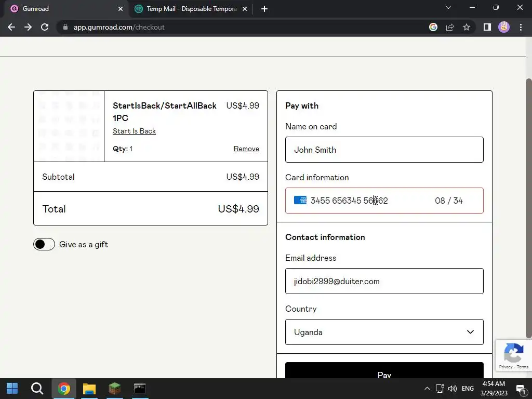The height and width of the screenshot is (399, 532).
Task: Open the reCAPTCHA Terms link
Action: 523,367
